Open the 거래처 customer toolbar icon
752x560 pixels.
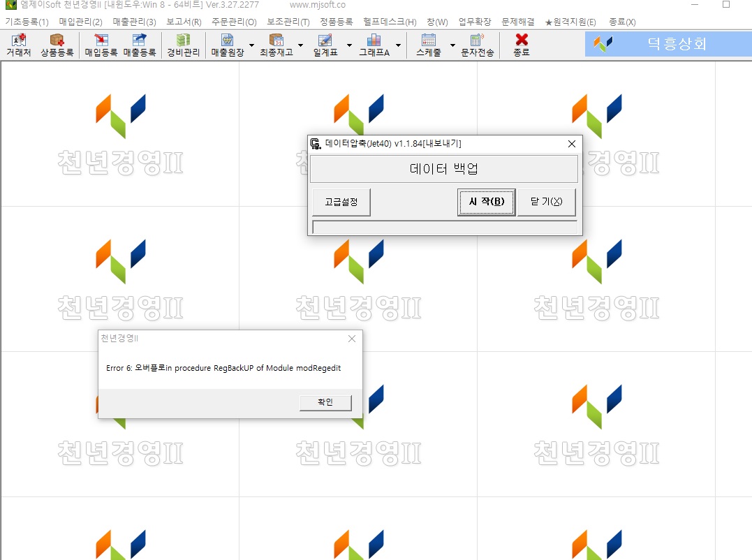(19, 45)
